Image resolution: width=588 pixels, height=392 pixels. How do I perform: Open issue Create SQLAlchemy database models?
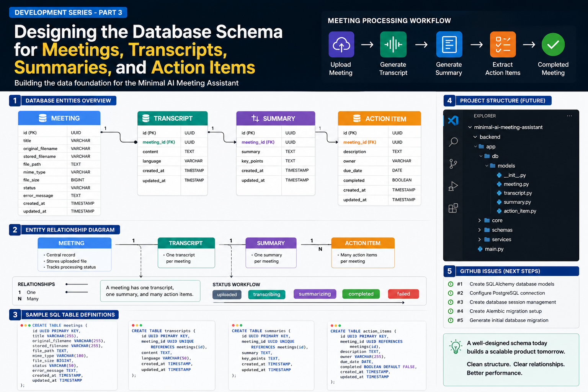click(512, 284)
